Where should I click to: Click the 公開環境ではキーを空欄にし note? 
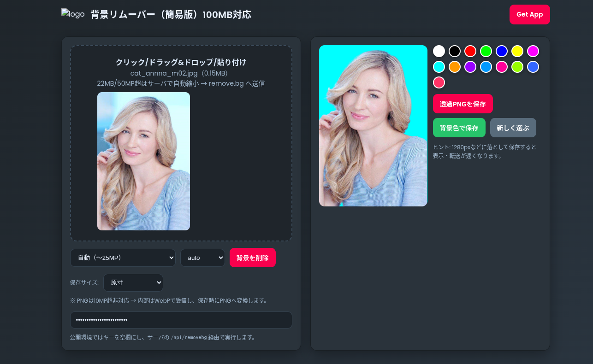163,337
